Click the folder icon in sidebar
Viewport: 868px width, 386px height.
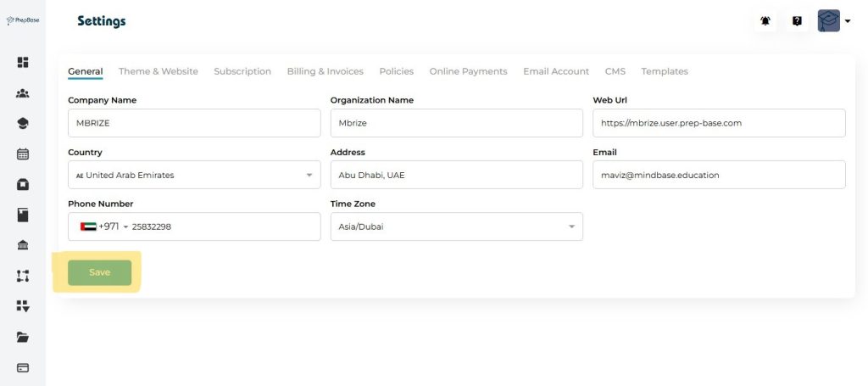point(23,338)
